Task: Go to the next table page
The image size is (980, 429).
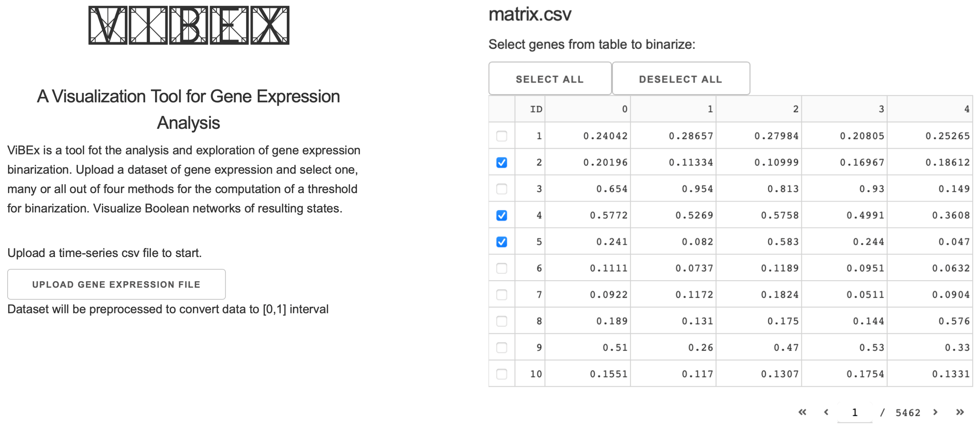Action: (x=935, y=412)
